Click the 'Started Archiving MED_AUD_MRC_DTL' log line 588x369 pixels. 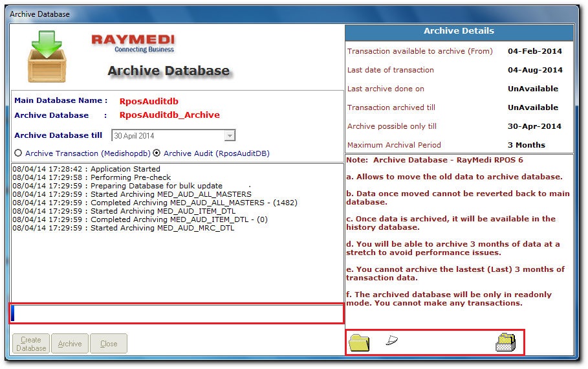(124, 228)
